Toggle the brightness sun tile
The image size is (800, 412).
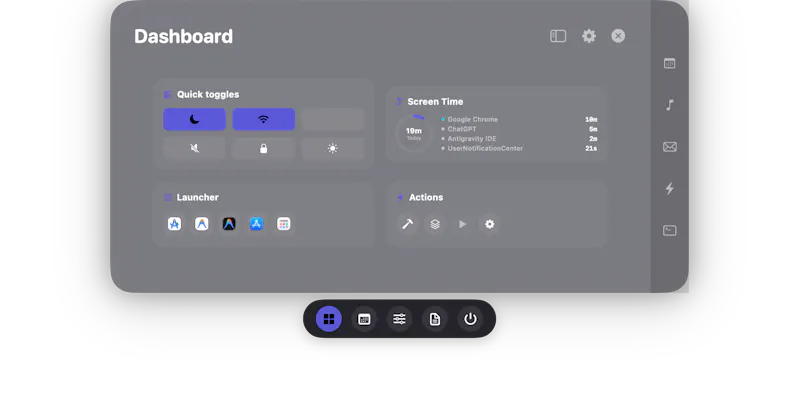point(333,148)
